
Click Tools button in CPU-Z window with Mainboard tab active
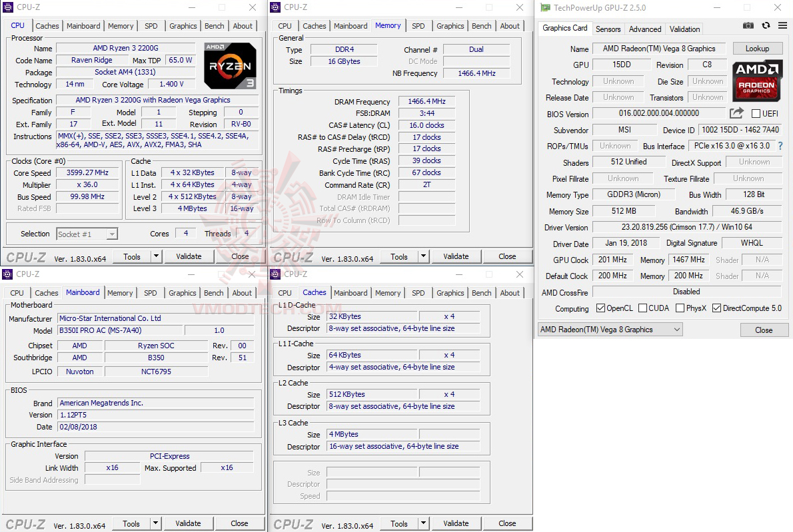coord(131,523)
